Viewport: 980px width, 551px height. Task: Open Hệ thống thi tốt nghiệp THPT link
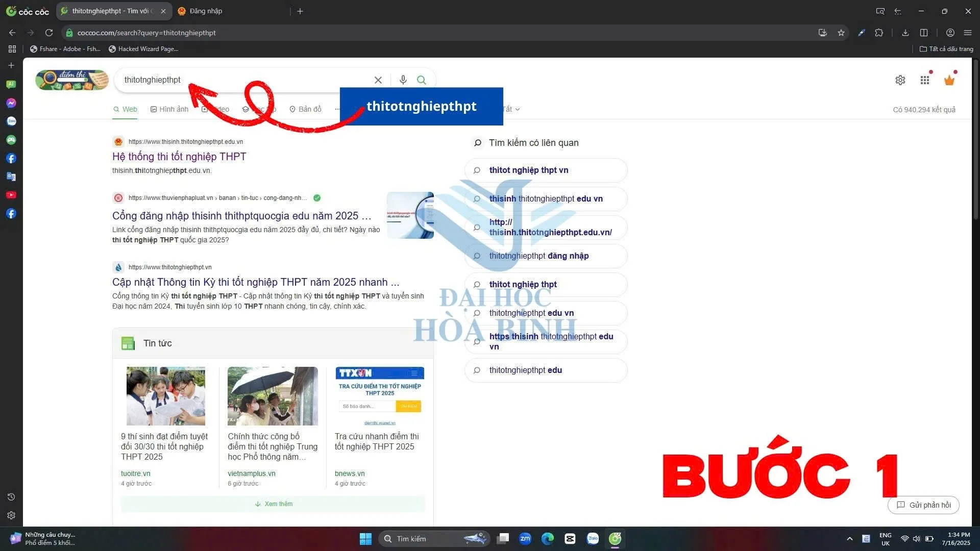coord(179,157)
